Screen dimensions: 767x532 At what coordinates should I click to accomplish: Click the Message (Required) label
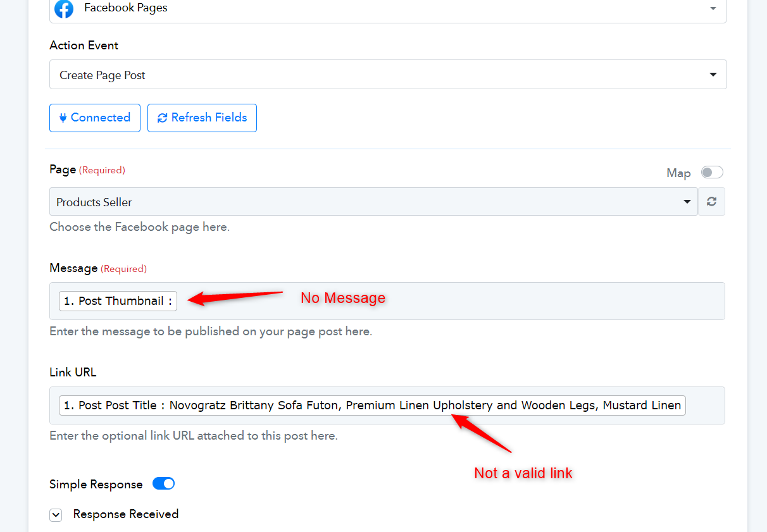click(98, 268)
